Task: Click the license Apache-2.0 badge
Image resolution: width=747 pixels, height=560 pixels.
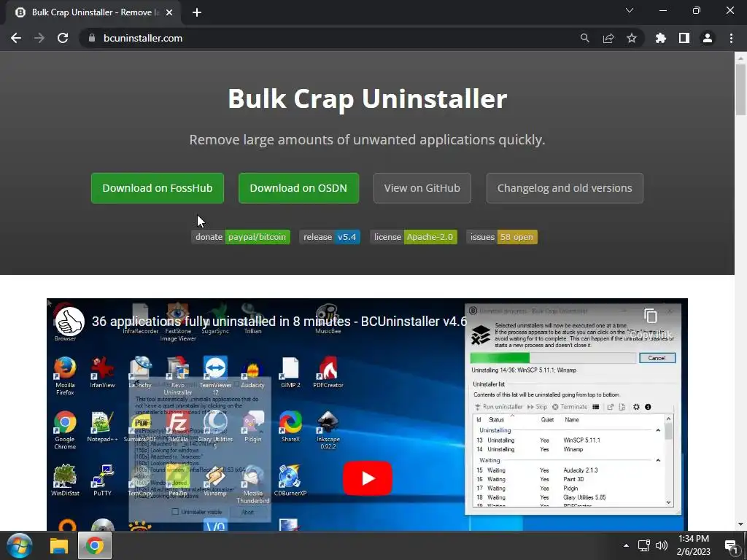Action: [x=414, y=237]
